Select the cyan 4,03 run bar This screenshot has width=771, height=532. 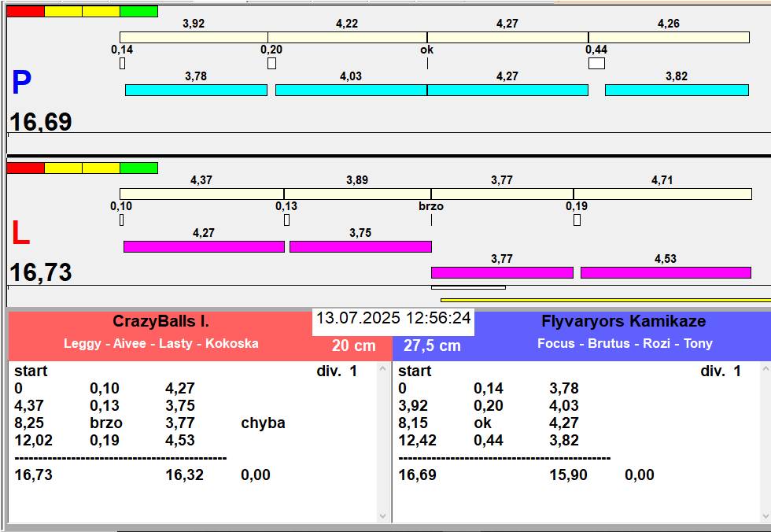[x=351, y=91]
